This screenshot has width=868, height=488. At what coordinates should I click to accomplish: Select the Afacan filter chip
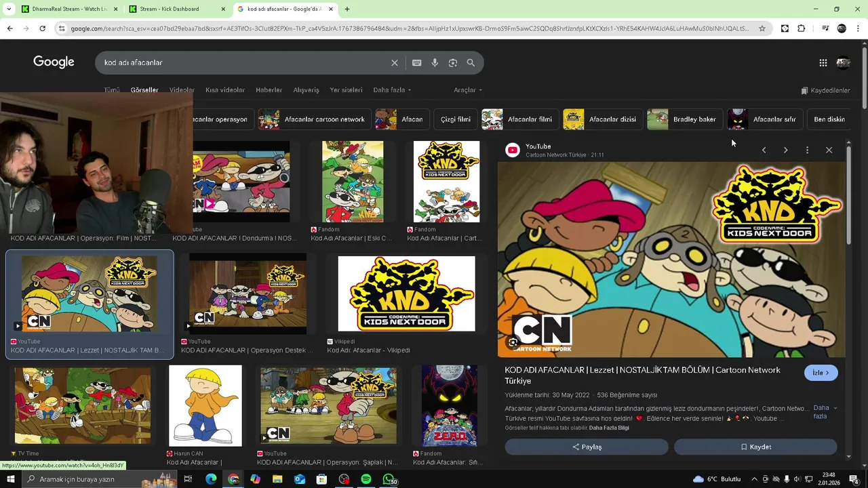coord(401,119)
